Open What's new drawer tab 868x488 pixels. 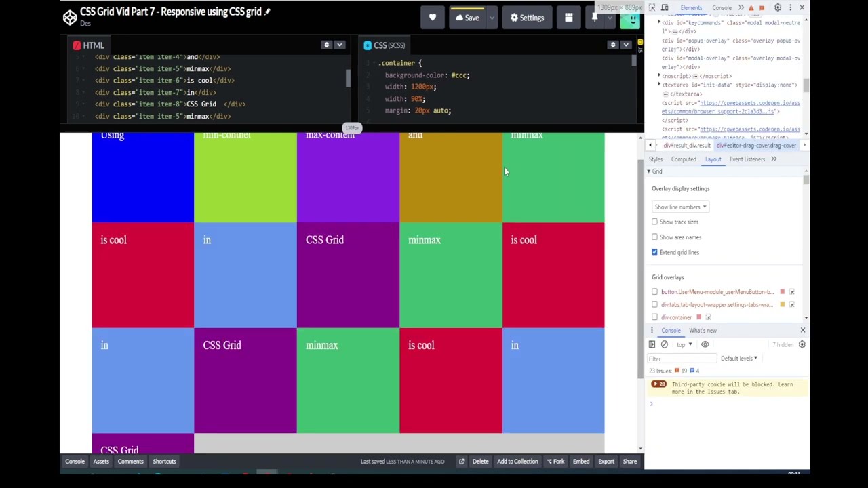(x=703, y=331)
